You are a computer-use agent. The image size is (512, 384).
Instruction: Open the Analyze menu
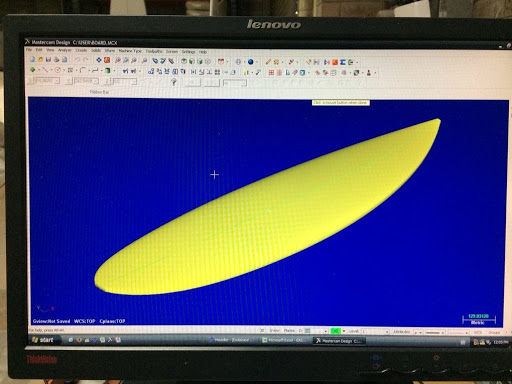pyautogui.click(x=65, y=50)
